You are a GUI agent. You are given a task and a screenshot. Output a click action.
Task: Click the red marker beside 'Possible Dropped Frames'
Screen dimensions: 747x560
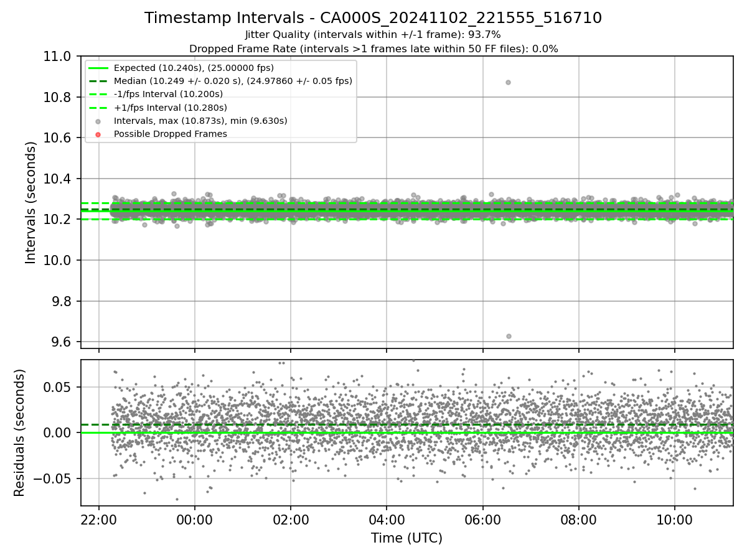[x=98, y=134]
